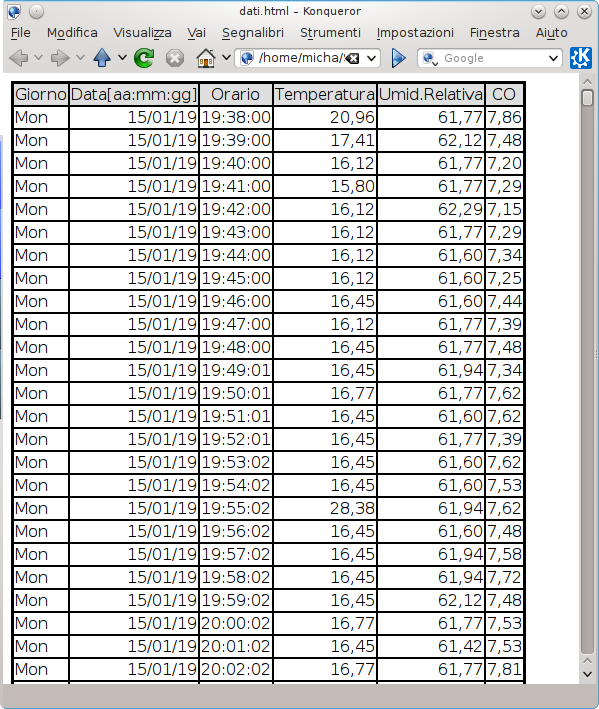The image size is (599, 709).
Task: Open the Google search bar suggestions dropdown
Action: (553, 58)
